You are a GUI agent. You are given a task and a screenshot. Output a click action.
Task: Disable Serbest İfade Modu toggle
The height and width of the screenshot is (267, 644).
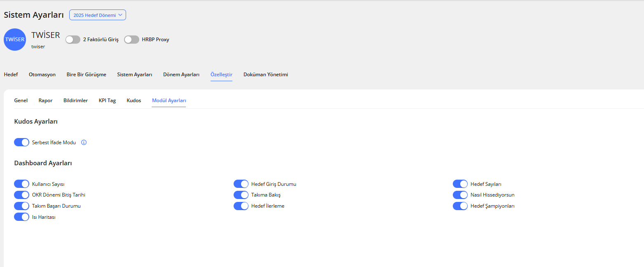(22, 143)
